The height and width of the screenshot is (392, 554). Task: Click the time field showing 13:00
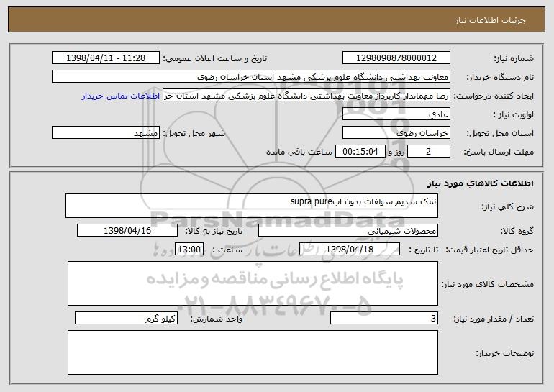[x=189, y=250]
